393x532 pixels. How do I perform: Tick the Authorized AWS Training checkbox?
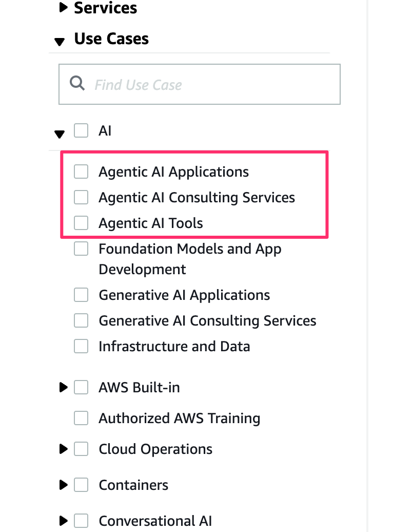tap(81, 419)
